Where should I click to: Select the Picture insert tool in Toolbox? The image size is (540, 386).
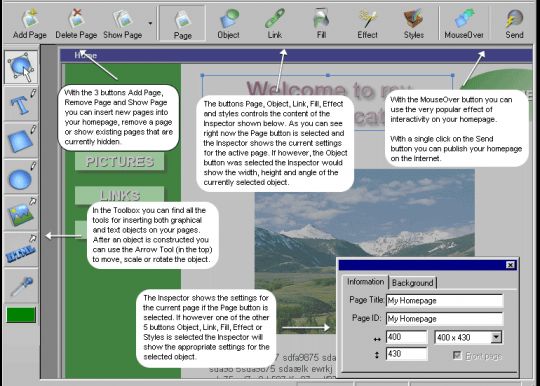(21, 213)
